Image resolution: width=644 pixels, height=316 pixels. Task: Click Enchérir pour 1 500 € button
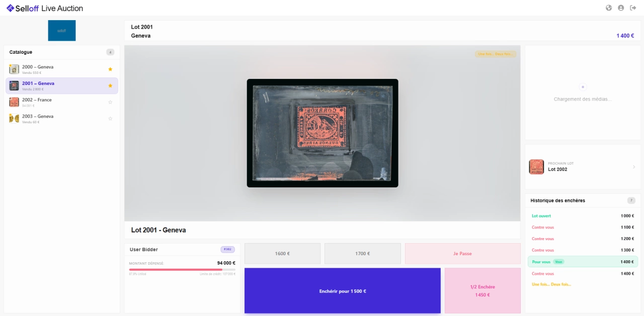[x=343, y=291]
